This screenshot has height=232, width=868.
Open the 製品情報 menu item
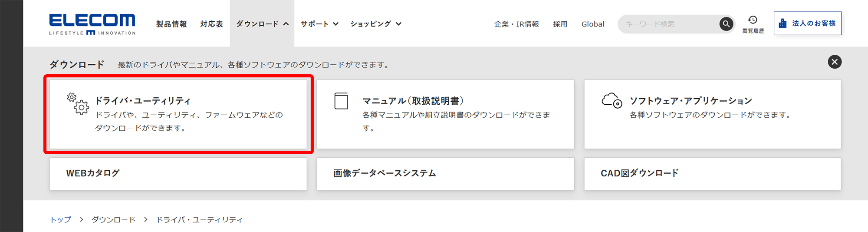[171, 24]
